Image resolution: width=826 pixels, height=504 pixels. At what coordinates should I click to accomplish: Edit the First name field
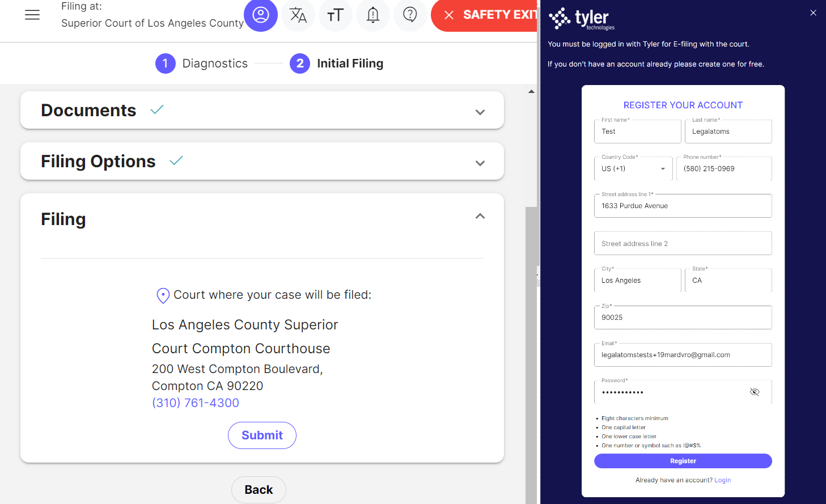pyautogui.click(x=638, y=132)
